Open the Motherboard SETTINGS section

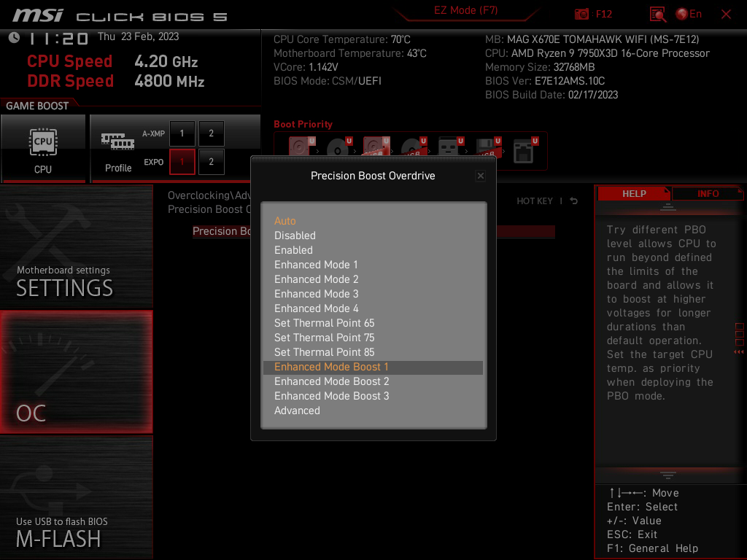[76, 246]
